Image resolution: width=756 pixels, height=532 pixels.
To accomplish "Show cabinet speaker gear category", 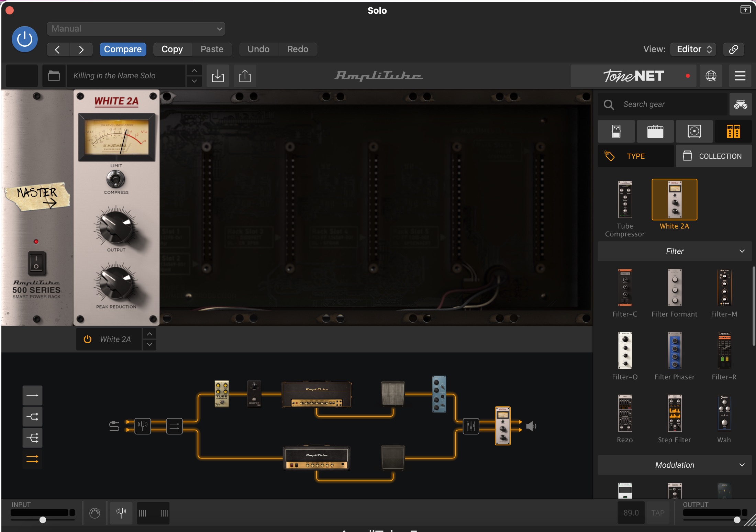I will click(x=694, y=131).
